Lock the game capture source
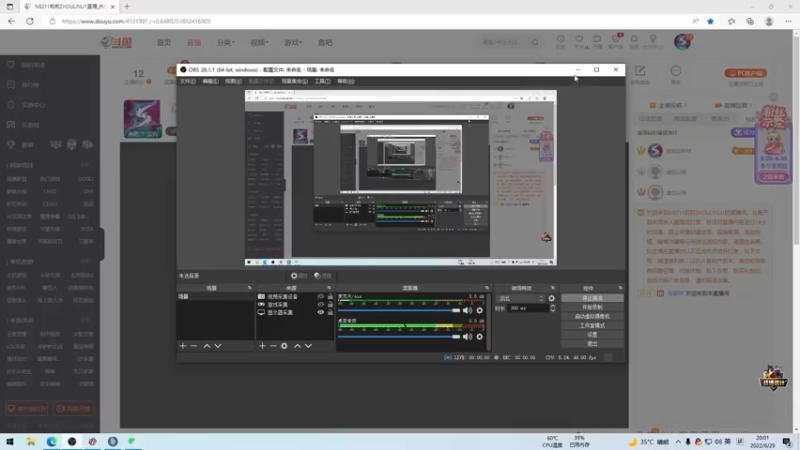This screenshot has height=450, width=800. (x=330, y=305)
